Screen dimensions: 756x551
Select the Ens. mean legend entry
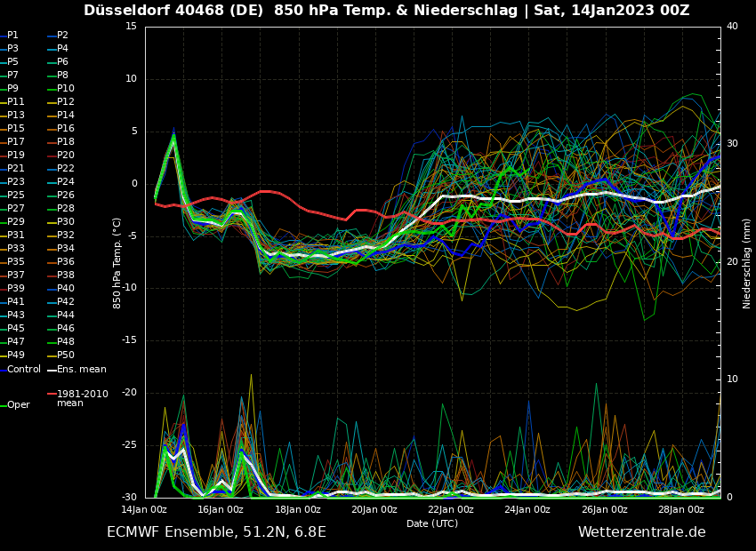click(81, 369)
